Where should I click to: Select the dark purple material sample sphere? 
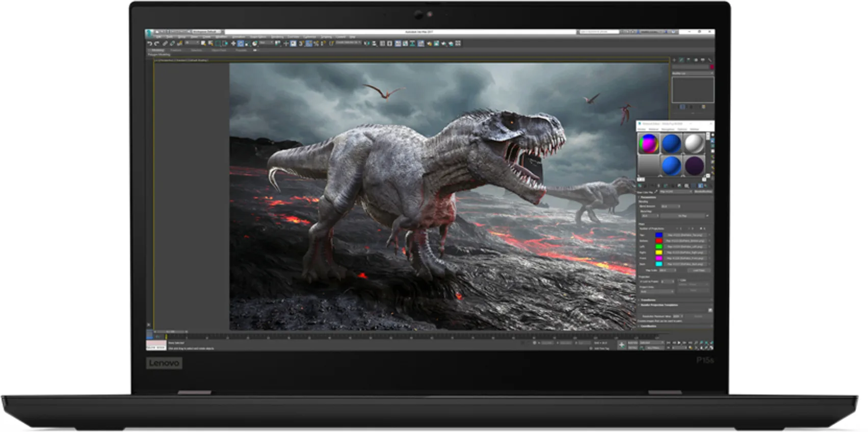[694, 166]
